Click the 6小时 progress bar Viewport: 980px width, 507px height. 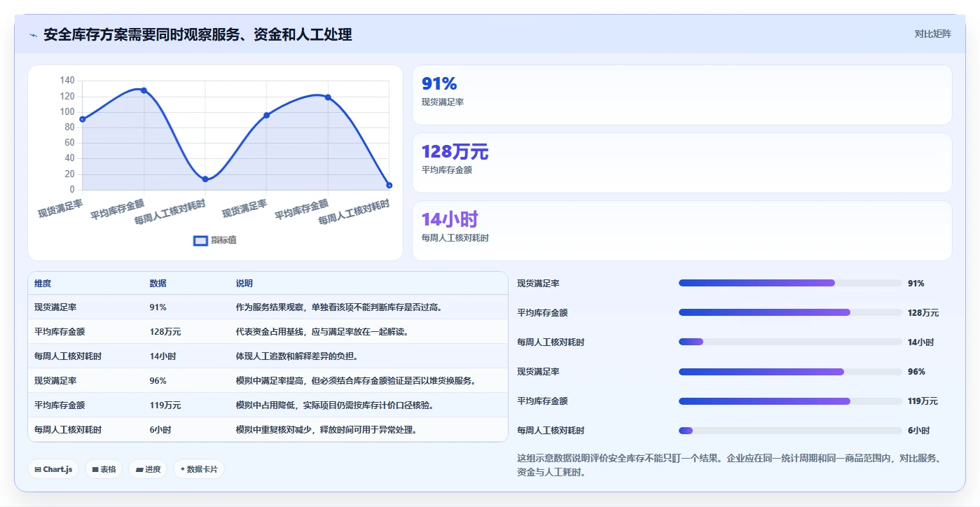790,430
